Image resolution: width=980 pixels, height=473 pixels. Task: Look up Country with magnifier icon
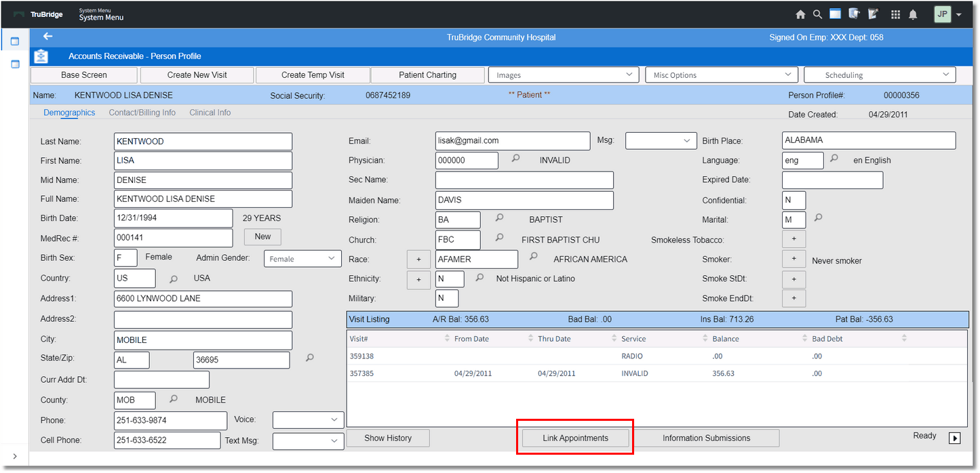pyautogui.click(x=174, y=279)
